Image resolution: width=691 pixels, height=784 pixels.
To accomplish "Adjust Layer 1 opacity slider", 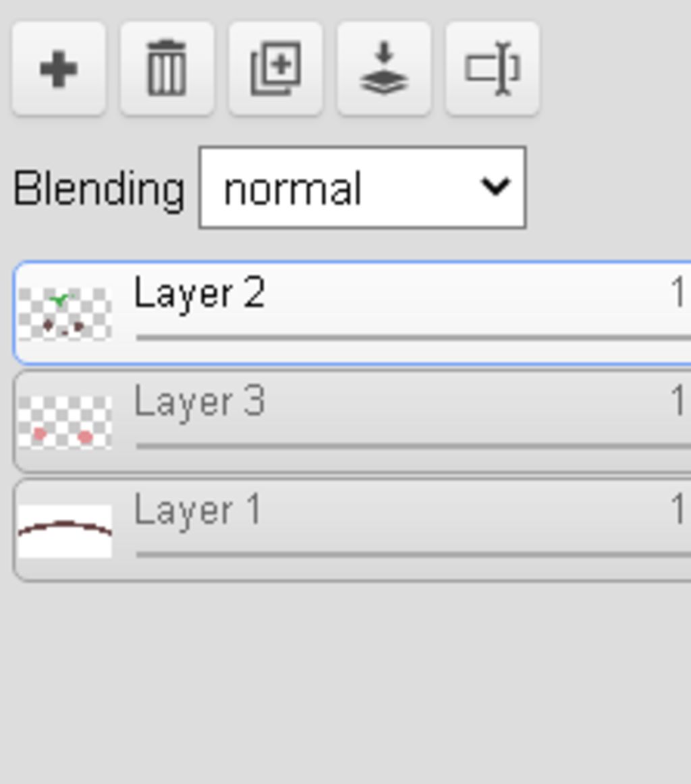I will (x=413, y=555).
